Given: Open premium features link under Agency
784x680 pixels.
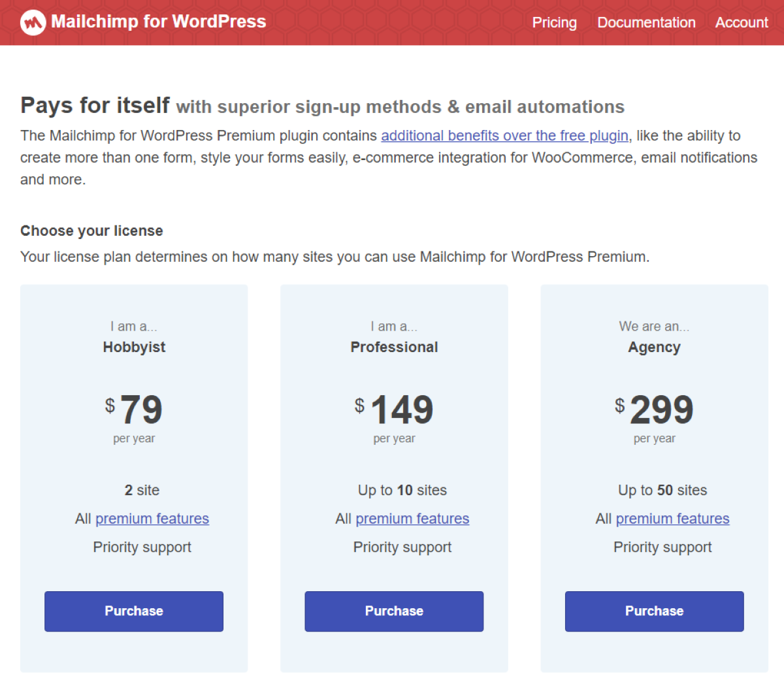Looking at the screenshot, I should point(672,519).
